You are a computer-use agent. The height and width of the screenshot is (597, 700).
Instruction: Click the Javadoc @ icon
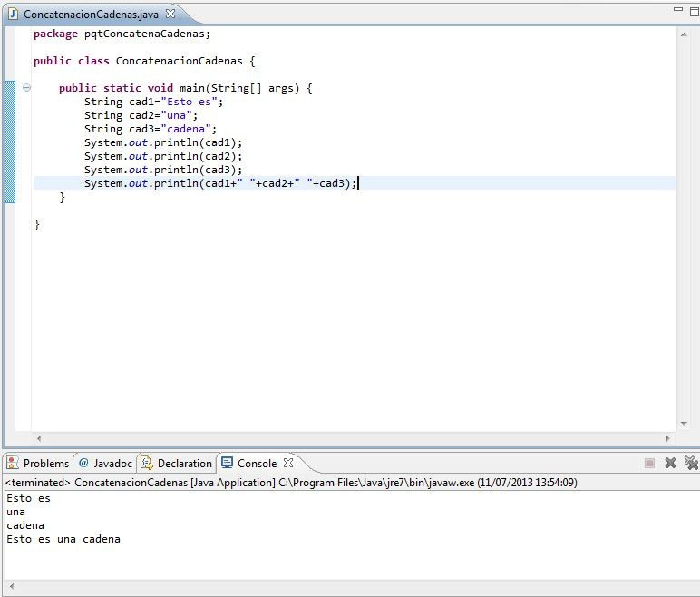[84, 463]
